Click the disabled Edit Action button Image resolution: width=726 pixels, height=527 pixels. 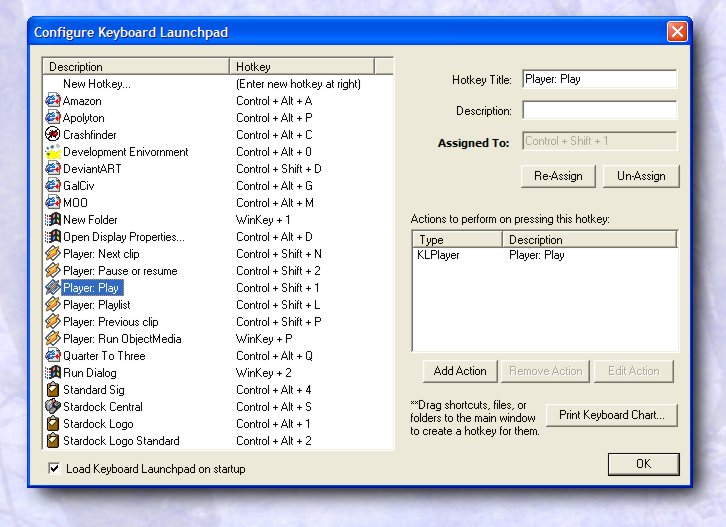click(x=633, y=371)
